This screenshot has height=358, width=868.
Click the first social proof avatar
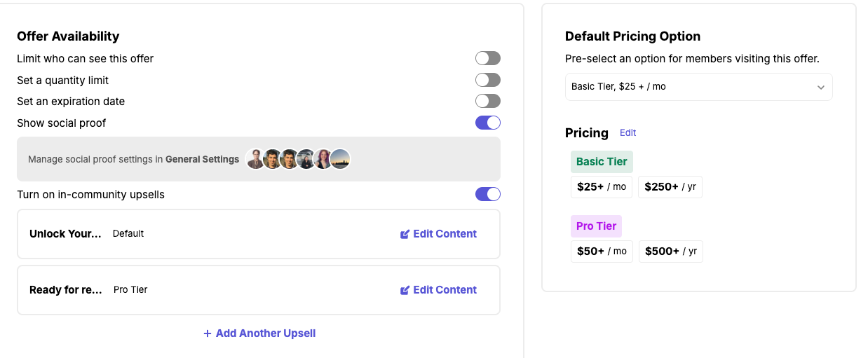tap(256, 159)
